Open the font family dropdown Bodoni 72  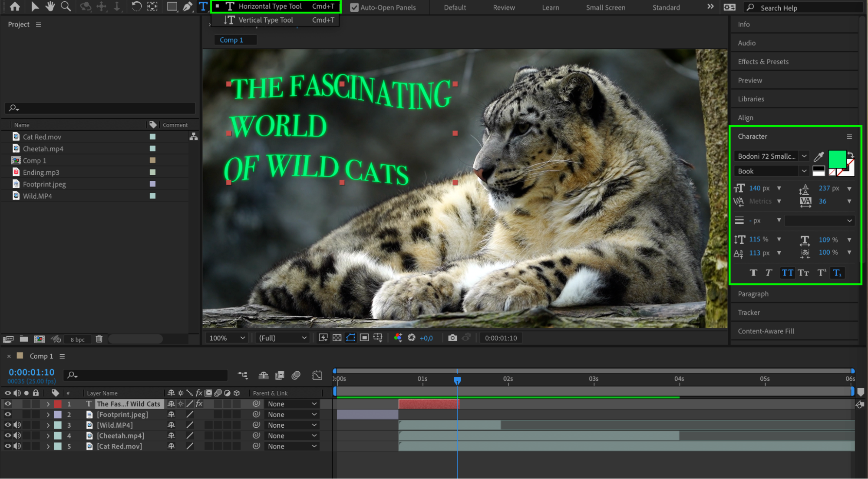[804, 156]
